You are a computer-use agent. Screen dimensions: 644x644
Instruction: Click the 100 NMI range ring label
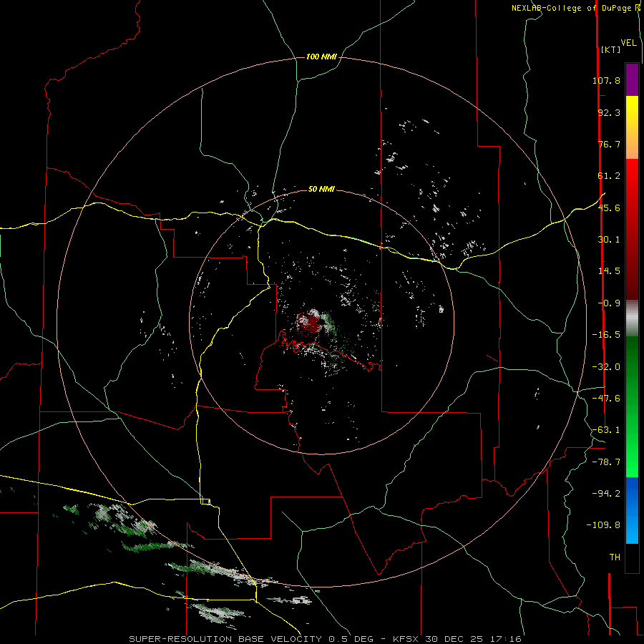(321, 57)
